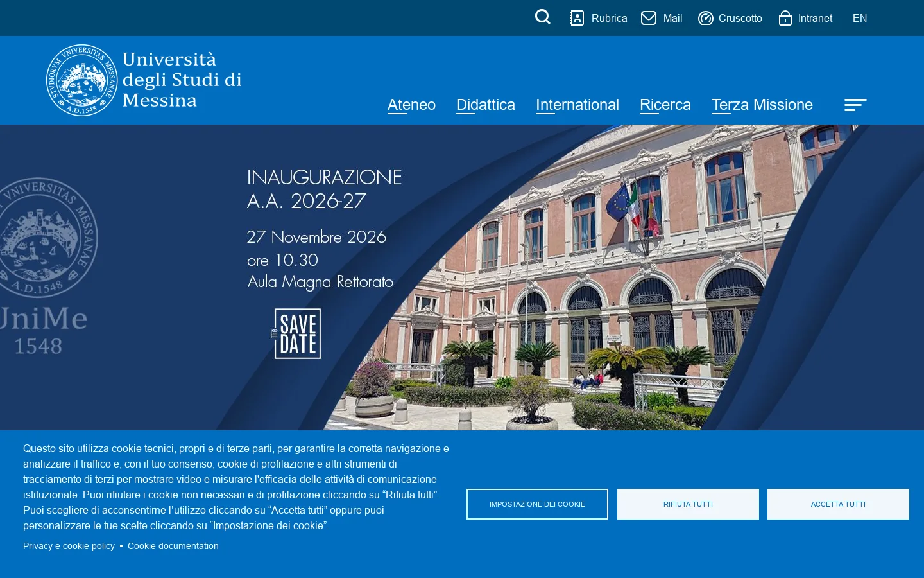This screenshot has width=924, height=578.
Task: Click the Cruscotto text link
Action: [740, 18]
